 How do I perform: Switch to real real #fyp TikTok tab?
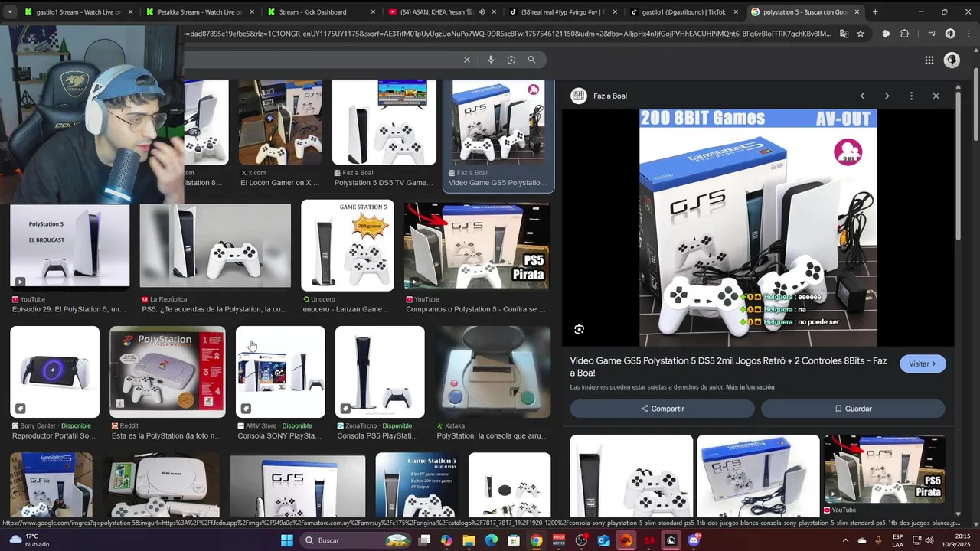pos(564,12)
